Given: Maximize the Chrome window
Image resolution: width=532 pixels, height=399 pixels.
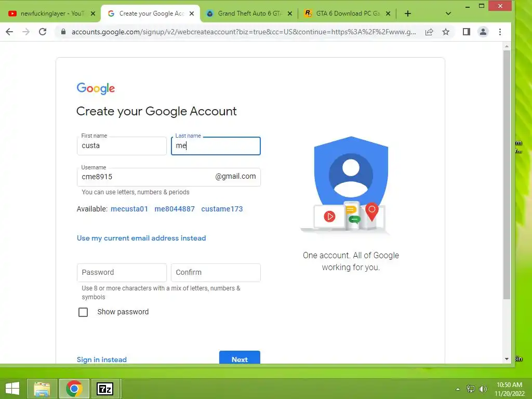Looking at the screenshot, I should pos(482,6).
